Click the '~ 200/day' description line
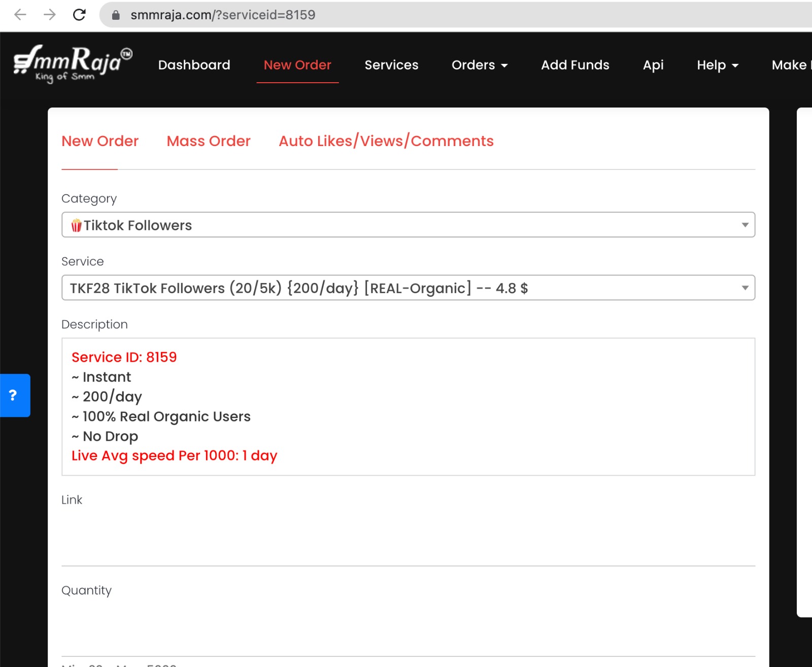The height and width of the screenshot is (667, 812). tap(107, 397)
